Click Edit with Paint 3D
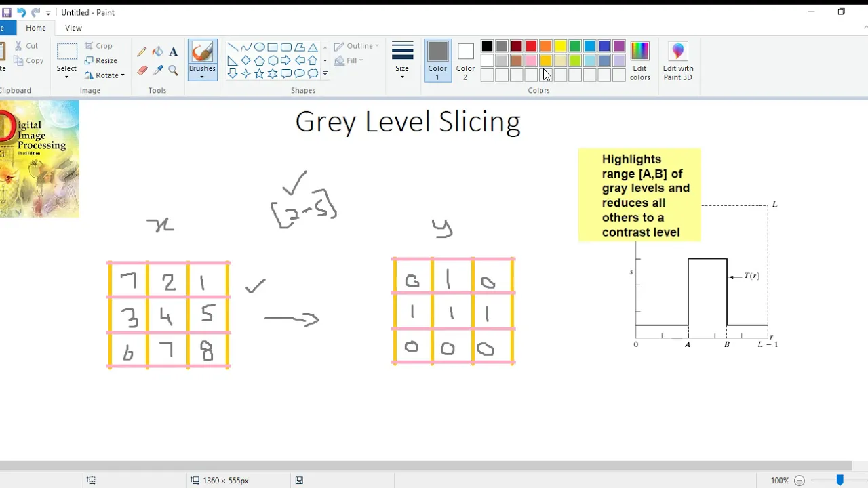Screen dimensions: 868x488 click(x=678, y=61)
